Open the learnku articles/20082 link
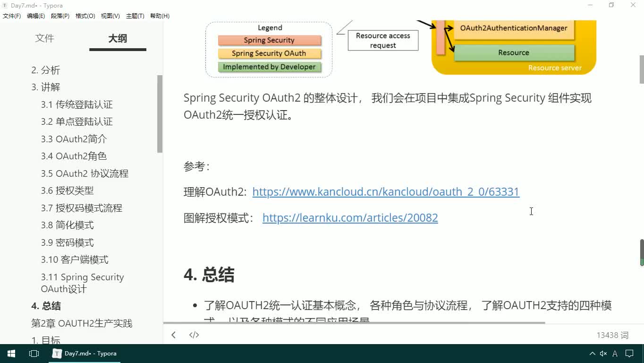Image resolution: width=644 pixels, height=363 pixels. coord(350,217)
